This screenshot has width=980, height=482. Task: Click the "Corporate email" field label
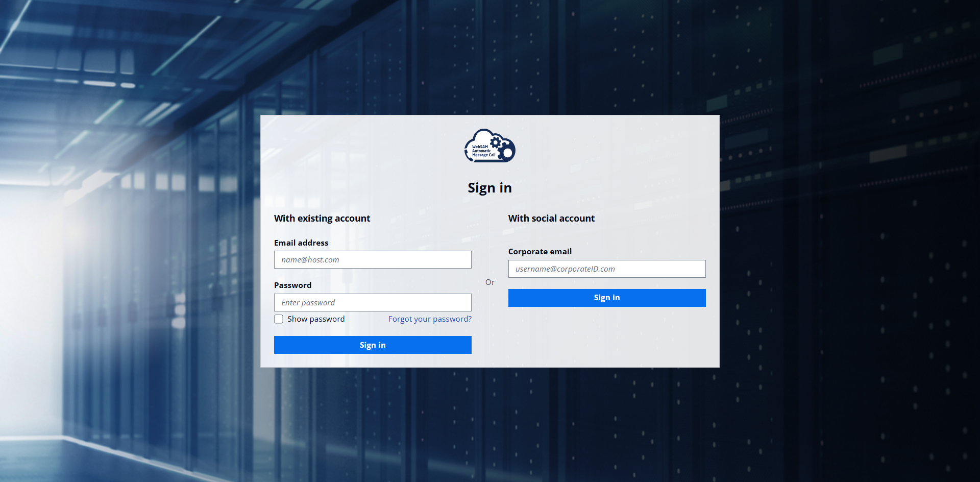(540, 252)
